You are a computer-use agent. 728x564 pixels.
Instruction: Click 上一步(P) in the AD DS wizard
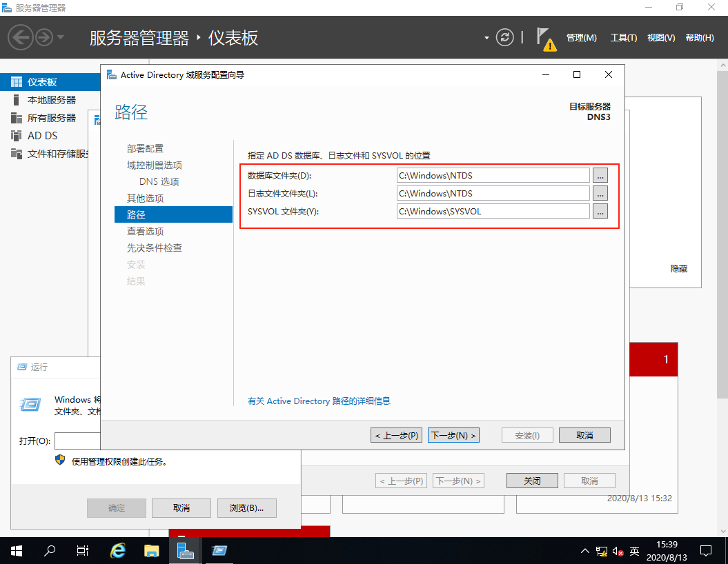397,435
